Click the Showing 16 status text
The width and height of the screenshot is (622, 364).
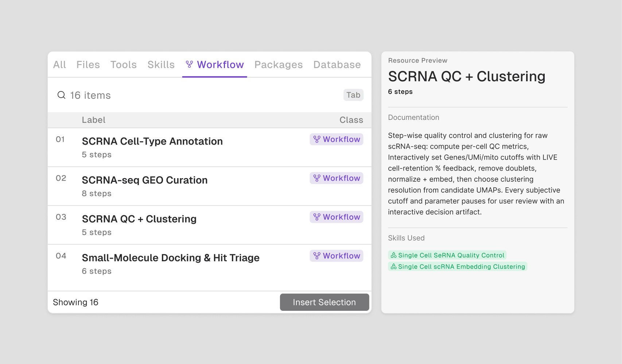point(75,302)
